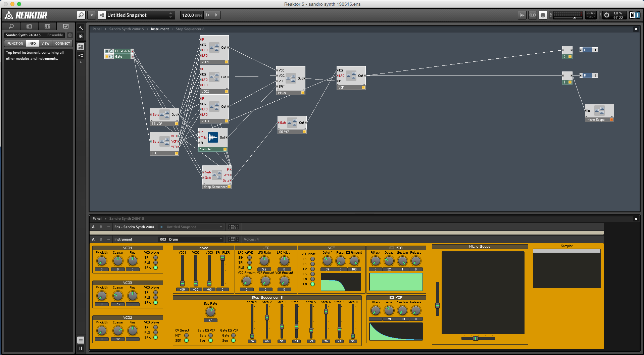Viewport: 644px width, 355px height.
Task: Collapse the Ens - Sandro Synth panel header
Action: point(108,227)
